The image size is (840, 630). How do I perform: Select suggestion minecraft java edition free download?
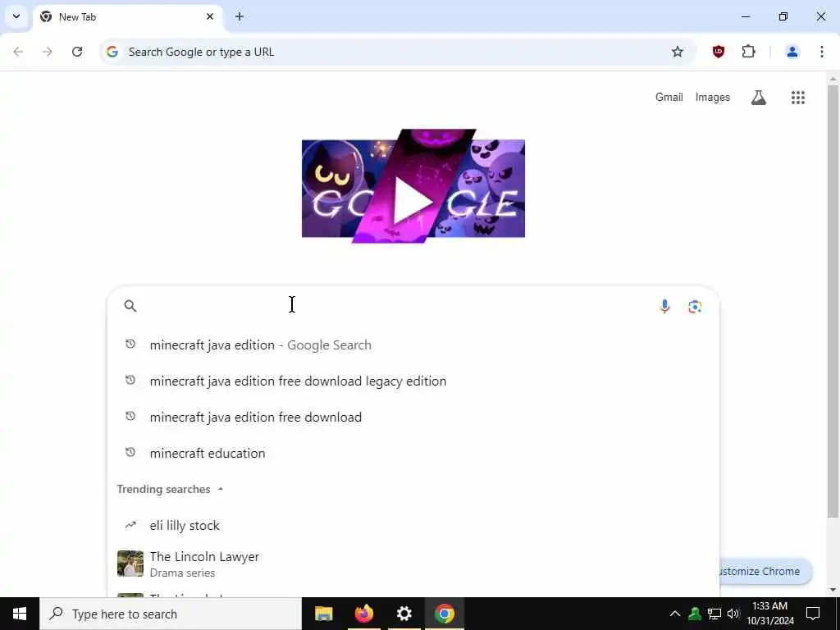pyautogui.click(x=413, y=417)
